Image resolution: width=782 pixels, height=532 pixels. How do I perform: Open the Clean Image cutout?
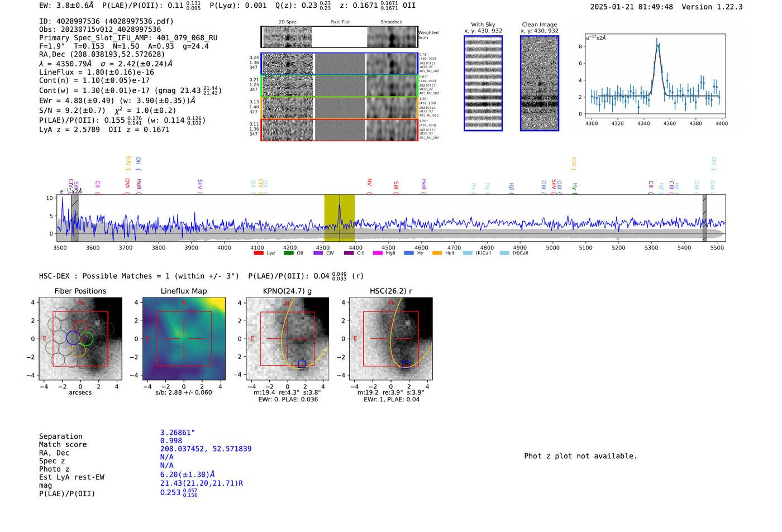tap(540, 83)
